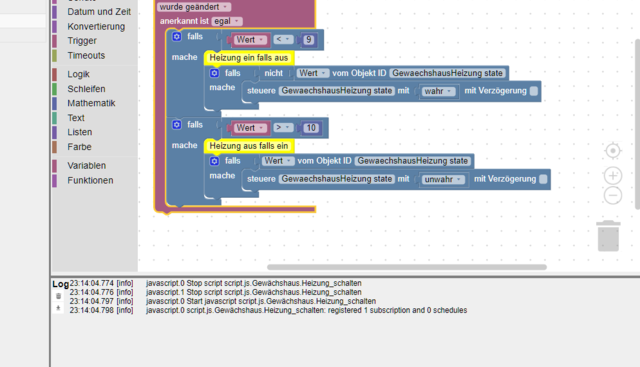This screenshot has width=640, height=367.
Task: Toggle mit Verzögerung checkbox on unwahr block
Action: coord(543,179)
